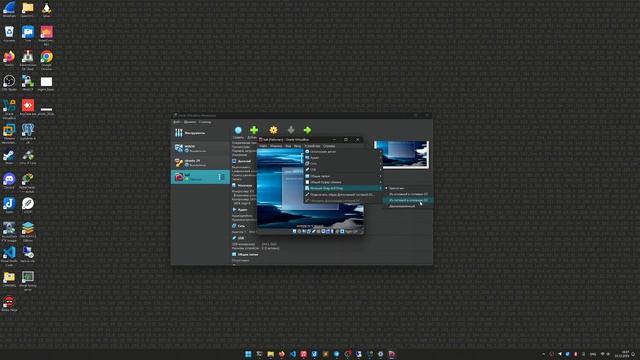Click the VM preview thumbnail in Manager
Screen dimensions: 640x360
tap(402, 154)
